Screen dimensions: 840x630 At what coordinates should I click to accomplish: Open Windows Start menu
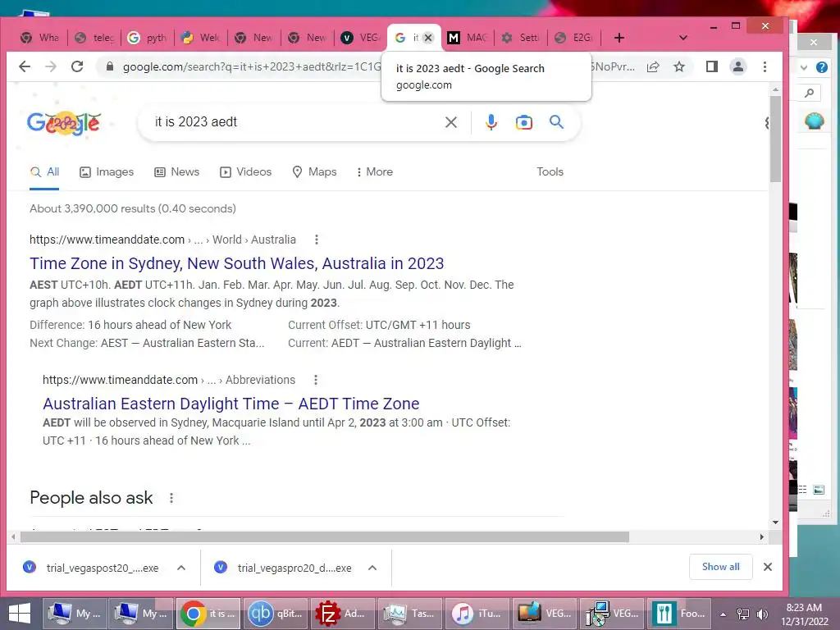[x=20, y=614]
